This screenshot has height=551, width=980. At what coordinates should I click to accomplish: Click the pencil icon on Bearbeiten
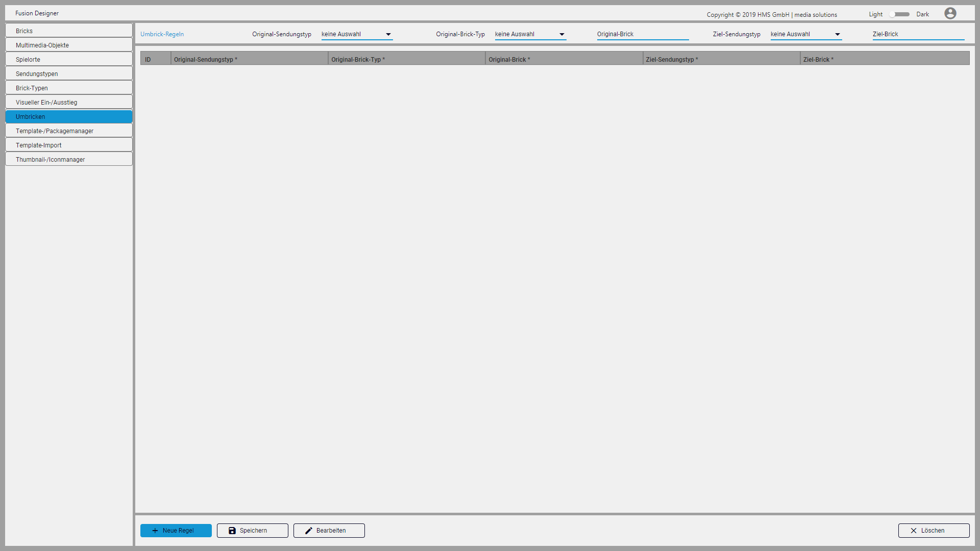[x=309, y=531]
